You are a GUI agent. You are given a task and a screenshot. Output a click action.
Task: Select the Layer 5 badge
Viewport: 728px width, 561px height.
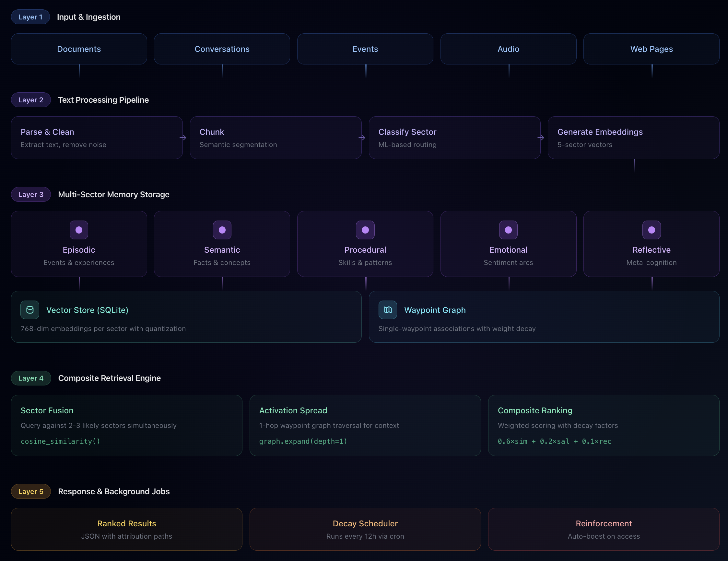(x=31, y=491)
